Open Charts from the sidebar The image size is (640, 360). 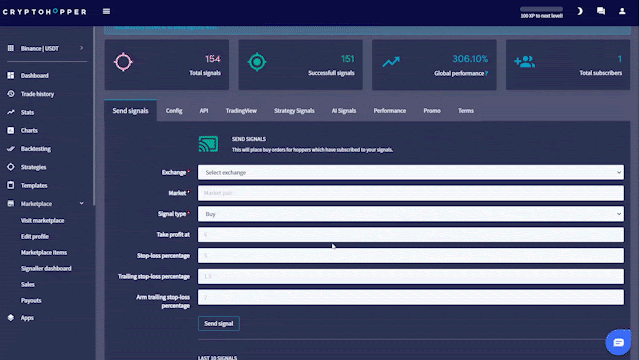coord(29,131)
